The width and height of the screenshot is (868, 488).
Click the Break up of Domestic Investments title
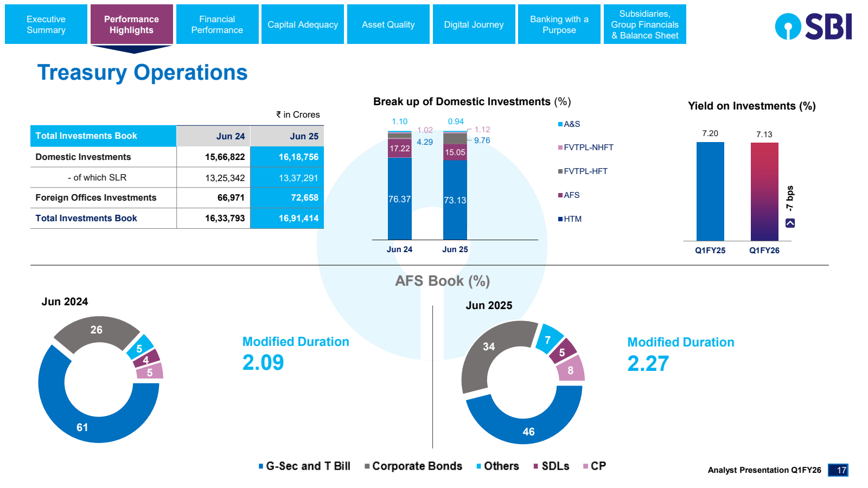tap(472, 101)
